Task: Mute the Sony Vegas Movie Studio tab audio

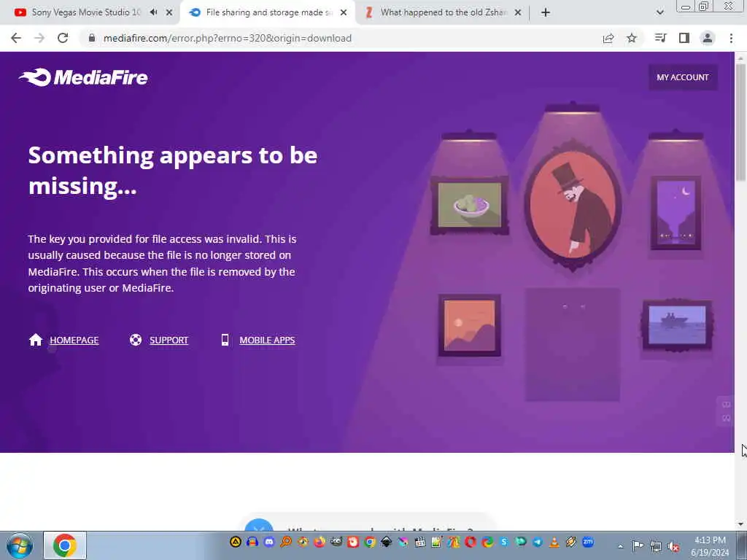Action: [x=153, y=12]
